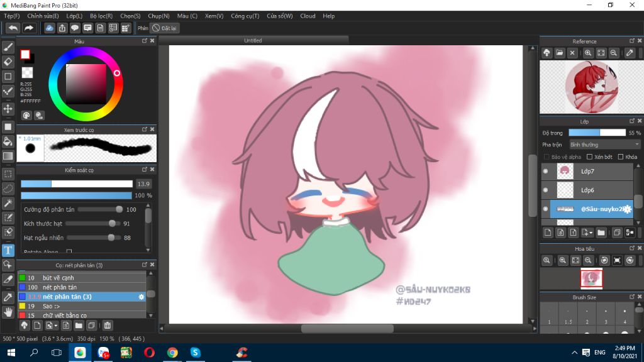Click the cloud save icon in toolbar
The image size is (644, 362).
(49, 28)
